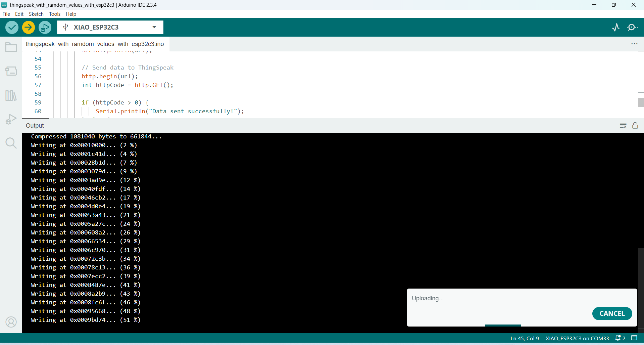Click the Ln 45, Col 9 cursor position
Viewport: 644px width, 345px height.
[525, 338]
